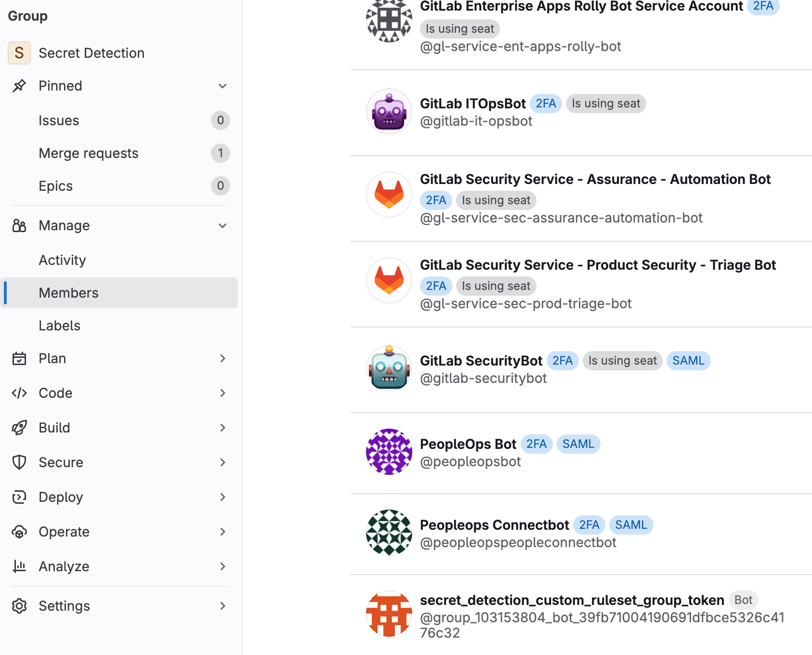The image size is (812, 655).
Task: Open the Members page from sidebar
Action: 68,292
